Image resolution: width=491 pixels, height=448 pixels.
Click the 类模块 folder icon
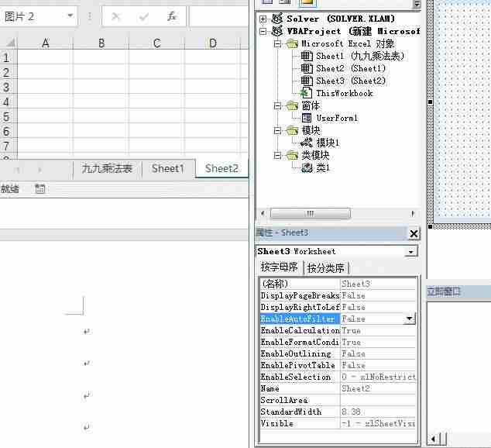(x=292, y=155)
